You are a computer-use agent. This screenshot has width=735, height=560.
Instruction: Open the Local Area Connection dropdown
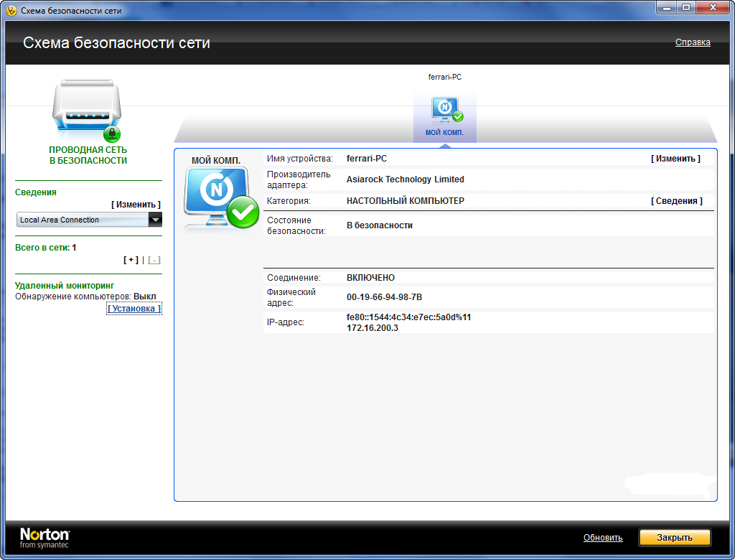[155, 220]
